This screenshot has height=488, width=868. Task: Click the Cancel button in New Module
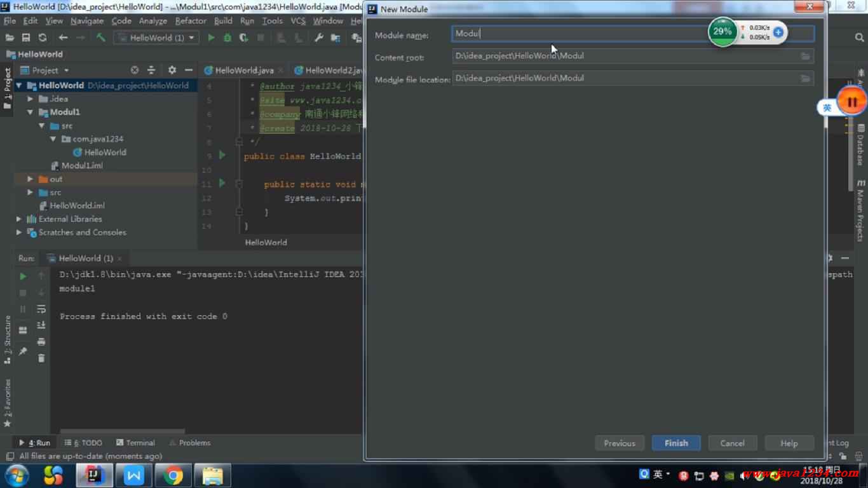[732, 443]
